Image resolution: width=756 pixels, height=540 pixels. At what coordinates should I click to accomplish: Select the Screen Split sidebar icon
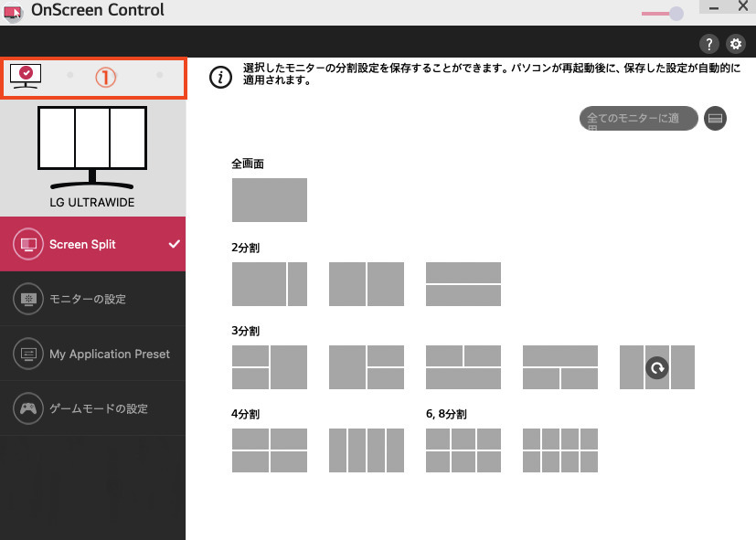[x=27, y=244]
